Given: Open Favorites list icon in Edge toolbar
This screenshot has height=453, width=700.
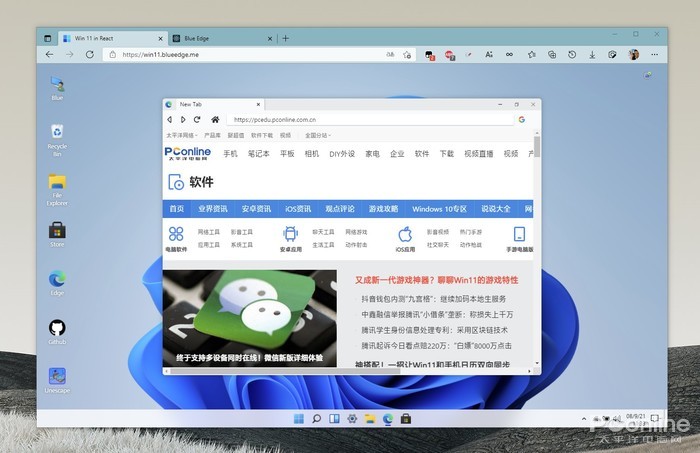Looking at the screenshot, I should pyautogui.click(x=532, y=54).
